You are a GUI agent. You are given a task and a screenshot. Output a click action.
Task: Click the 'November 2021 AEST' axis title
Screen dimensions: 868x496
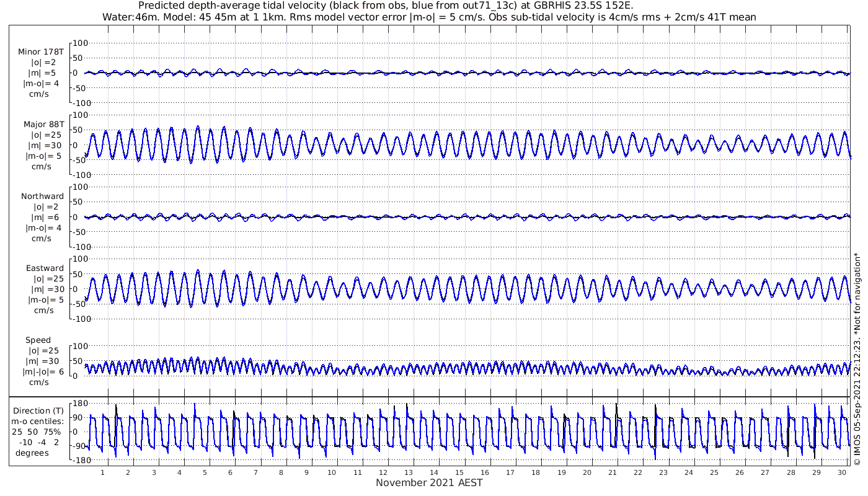pyautogui.click(x=429, y=482)
